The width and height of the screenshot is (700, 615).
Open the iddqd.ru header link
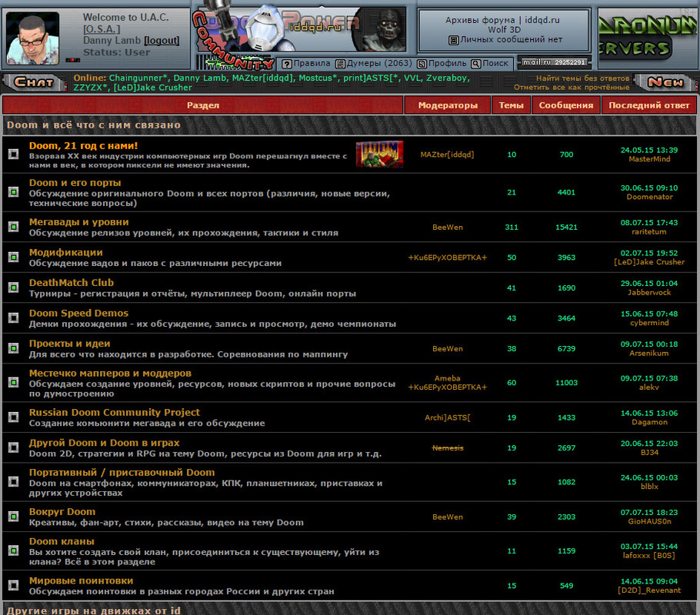tap(542, 20)
